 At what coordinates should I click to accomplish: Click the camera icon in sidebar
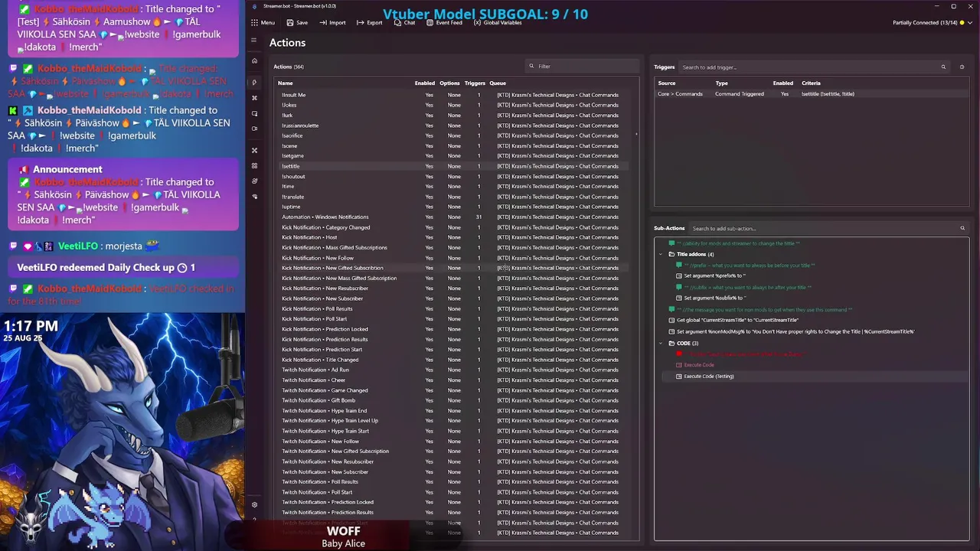tap(255, 129)
